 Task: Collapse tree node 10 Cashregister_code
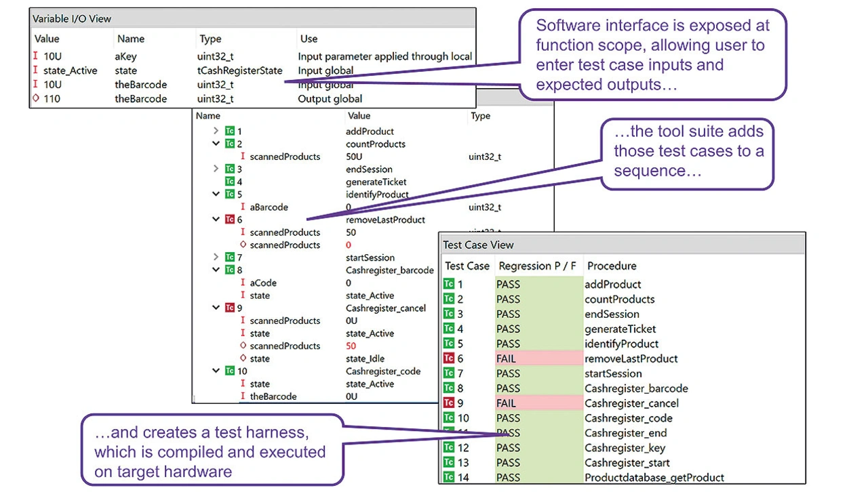tap(216, 371)
